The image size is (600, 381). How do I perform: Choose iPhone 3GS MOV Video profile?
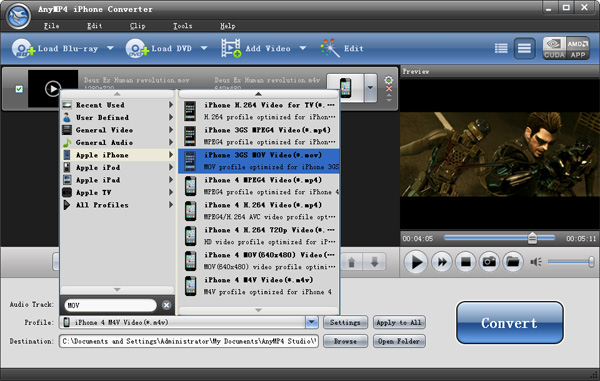[259, 161]
